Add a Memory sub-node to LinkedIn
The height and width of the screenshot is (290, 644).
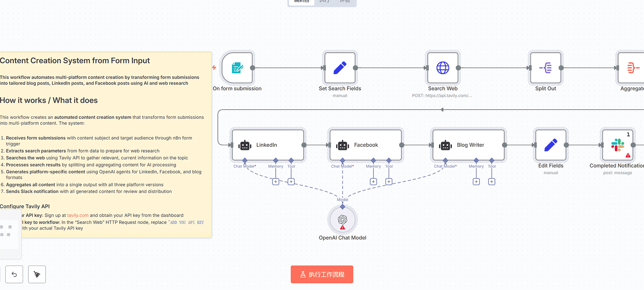[276, 182]
